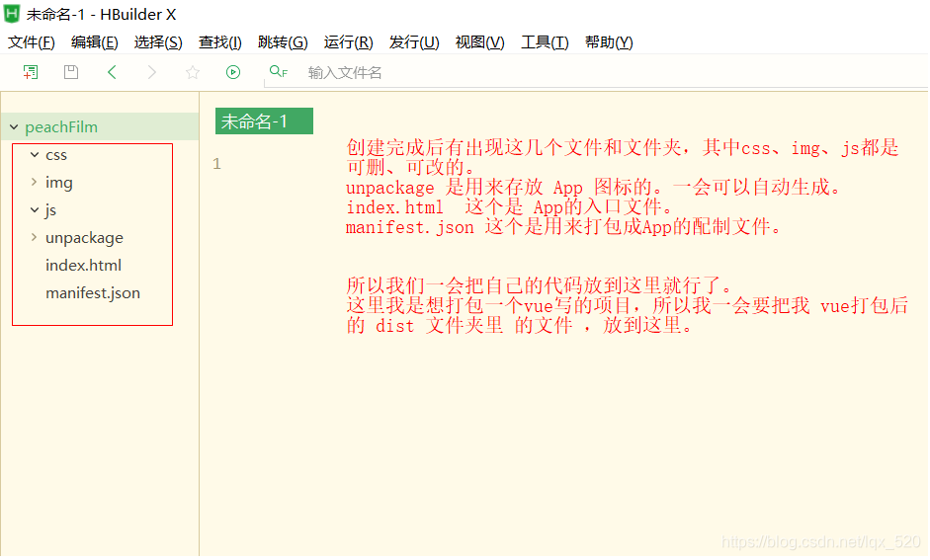Open the 视图(V) menu
Screen dimensions: 930x560
(480, 42)
